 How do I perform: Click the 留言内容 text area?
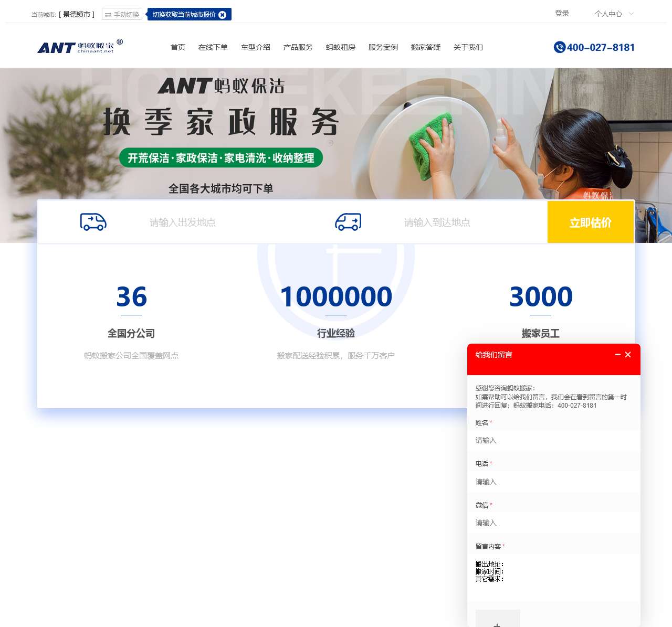tap(554, 577)
